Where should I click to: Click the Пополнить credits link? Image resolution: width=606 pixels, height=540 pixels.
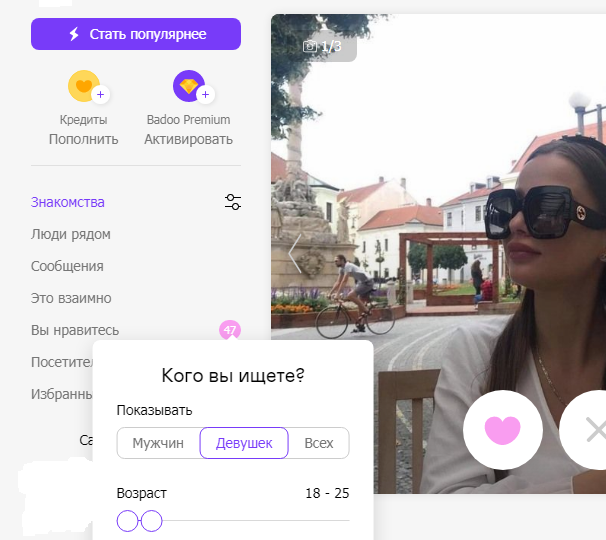coord(83,139)
